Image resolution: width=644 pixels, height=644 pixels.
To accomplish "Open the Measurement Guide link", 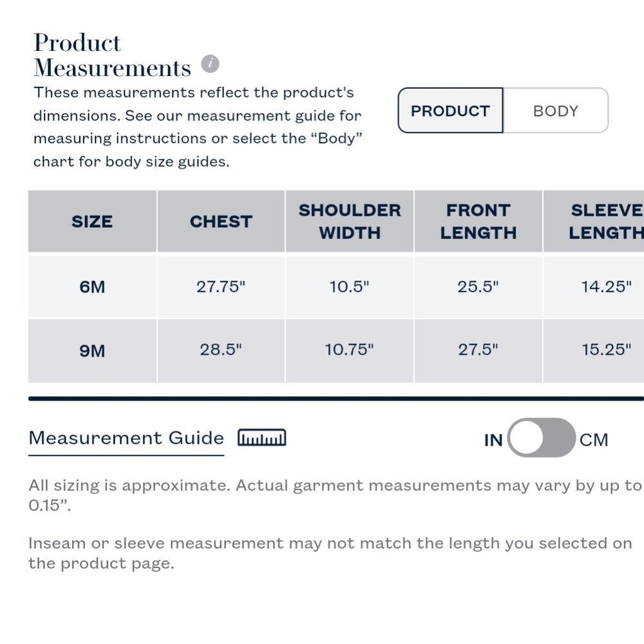I will [126, 438].
